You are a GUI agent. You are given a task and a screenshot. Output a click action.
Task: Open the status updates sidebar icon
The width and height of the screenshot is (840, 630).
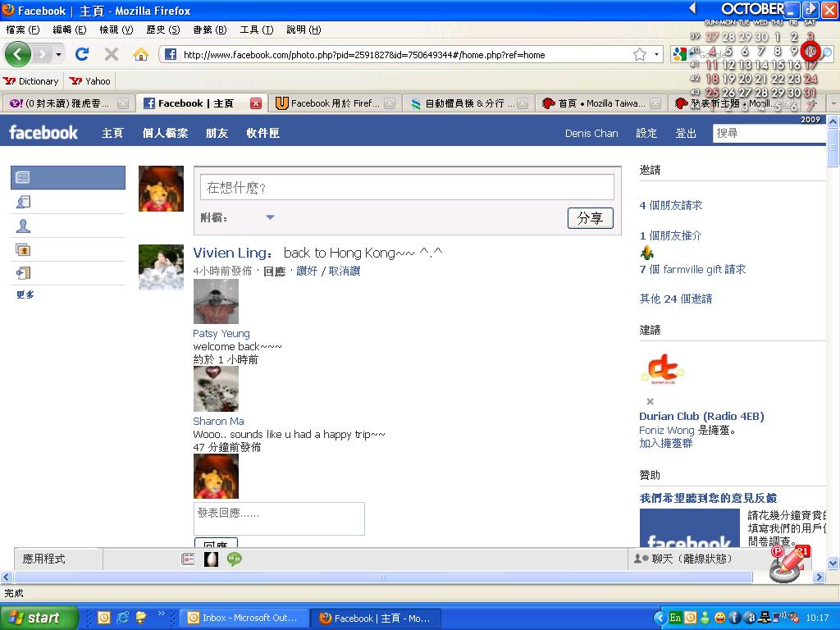pyautogui.click(x=23, y=202)
